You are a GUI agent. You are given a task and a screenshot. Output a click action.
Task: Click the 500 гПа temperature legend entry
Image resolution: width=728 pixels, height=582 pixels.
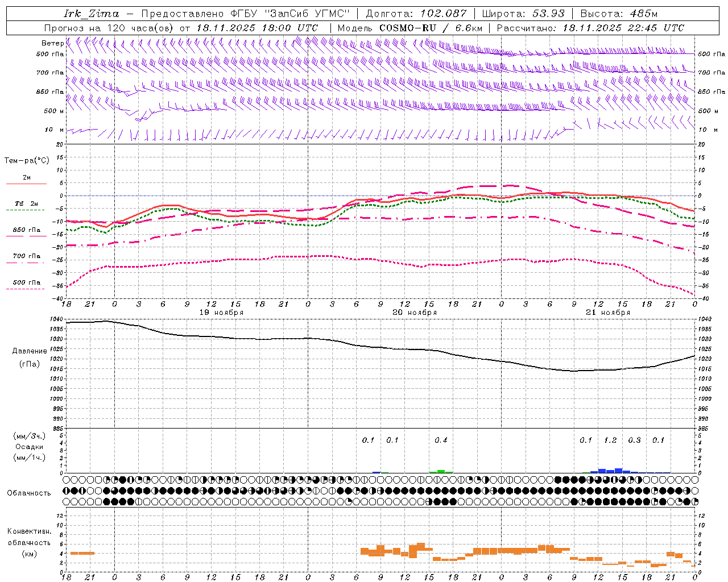point(27,282)
